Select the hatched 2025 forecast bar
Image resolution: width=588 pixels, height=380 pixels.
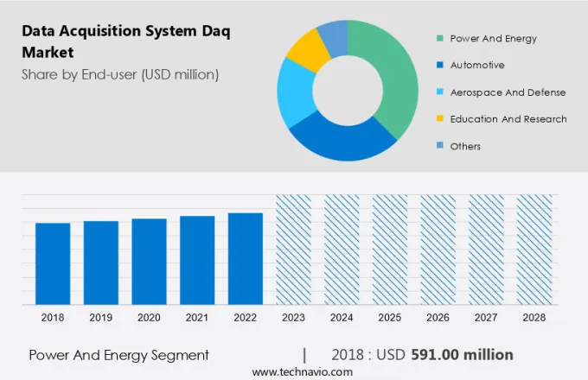[389, 249]
